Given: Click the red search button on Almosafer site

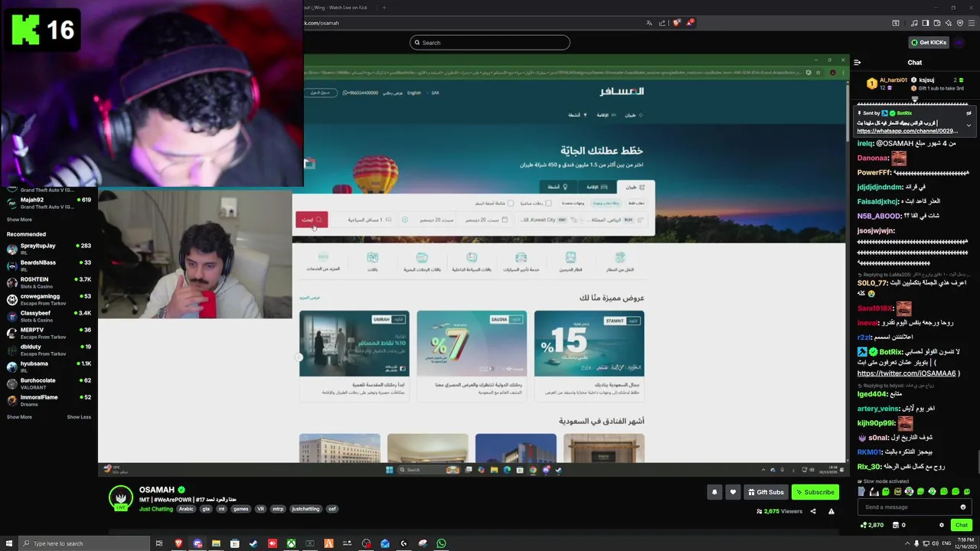Looking at the screenshot, I should [x=312, y=220].
